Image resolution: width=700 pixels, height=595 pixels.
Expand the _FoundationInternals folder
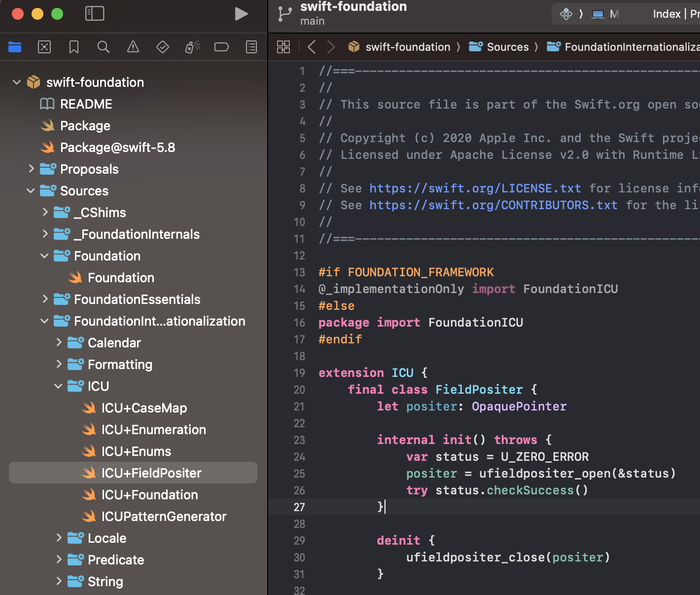[x=44, y=234]
